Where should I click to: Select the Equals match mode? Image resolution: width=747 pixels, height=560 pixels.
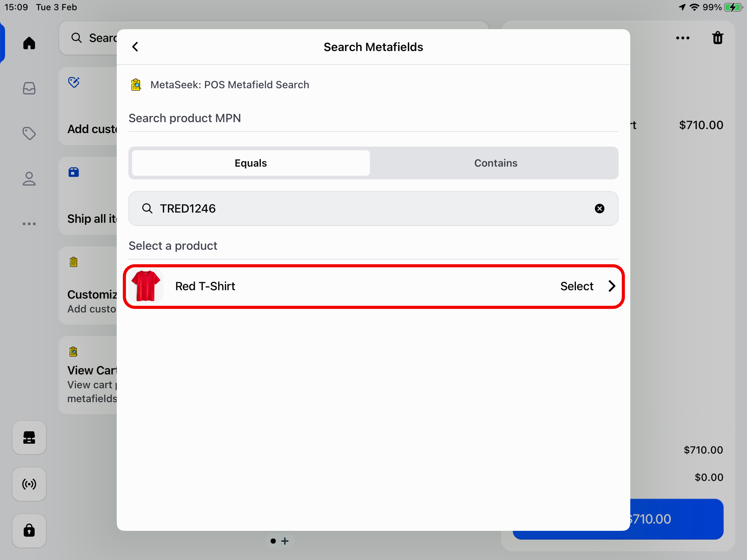[x=251, y=163]
